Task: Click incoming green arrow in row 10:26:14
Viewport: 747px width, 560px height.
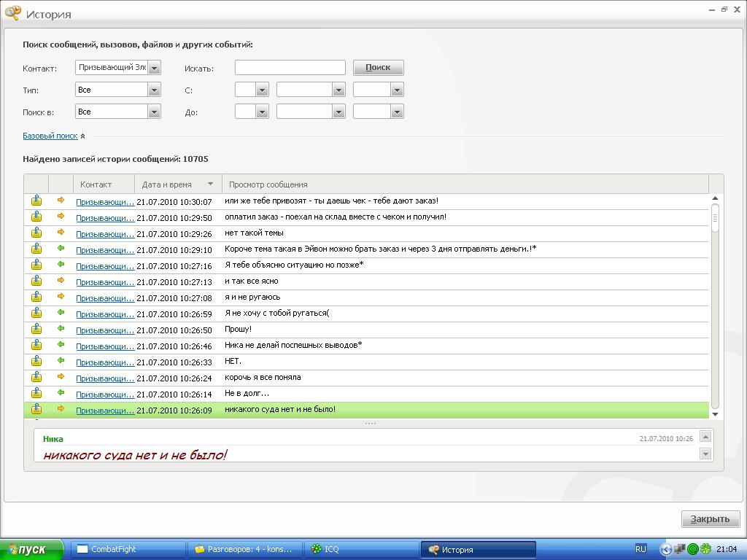Action: (61, 392)
